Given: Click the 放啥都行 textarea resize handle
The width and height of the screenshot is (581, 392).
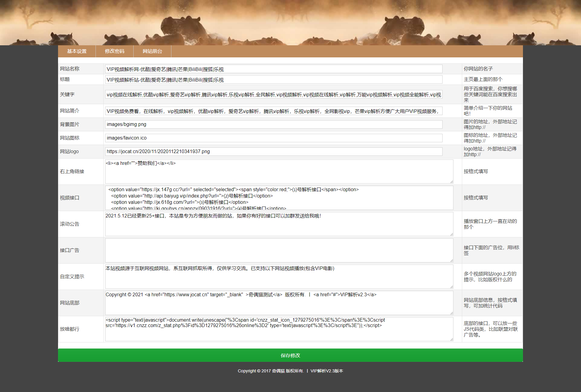Looking at the screenshot, I should (451, 339).
